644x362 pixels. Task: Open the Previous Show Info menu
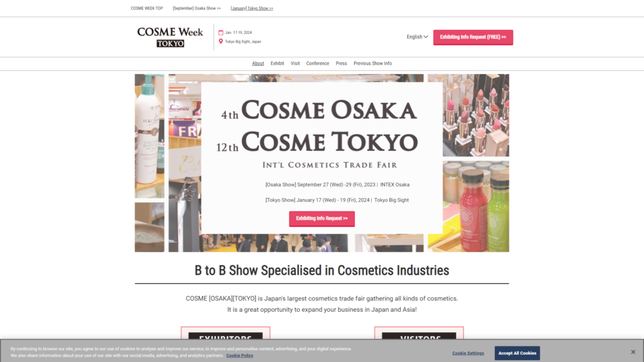(372, 63)
